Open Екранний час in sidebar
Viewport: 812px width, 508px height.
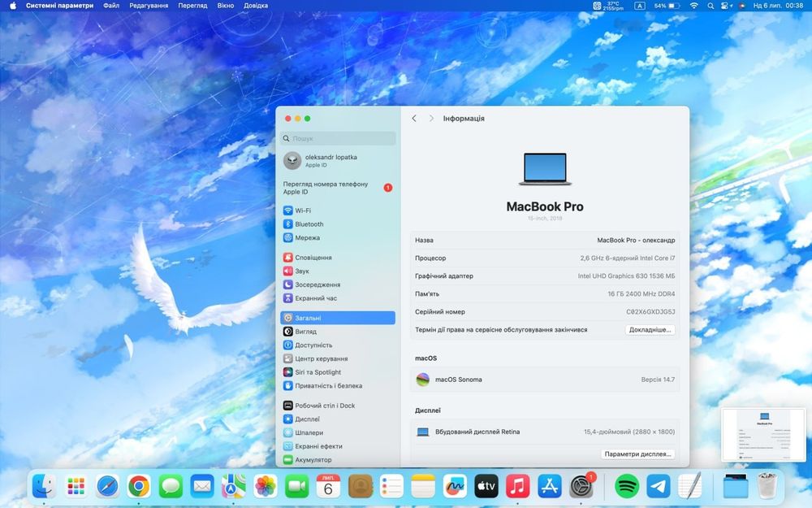click(x=338, y=298)
